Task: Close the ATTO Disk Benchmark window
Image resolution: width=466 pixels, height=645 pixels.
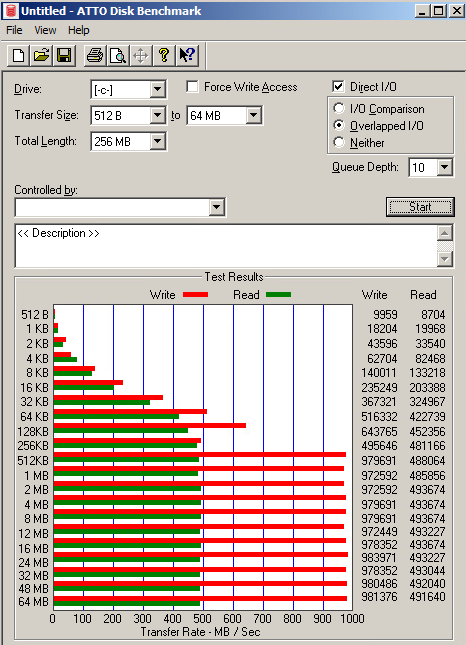Action: click(x=457, y=11)
